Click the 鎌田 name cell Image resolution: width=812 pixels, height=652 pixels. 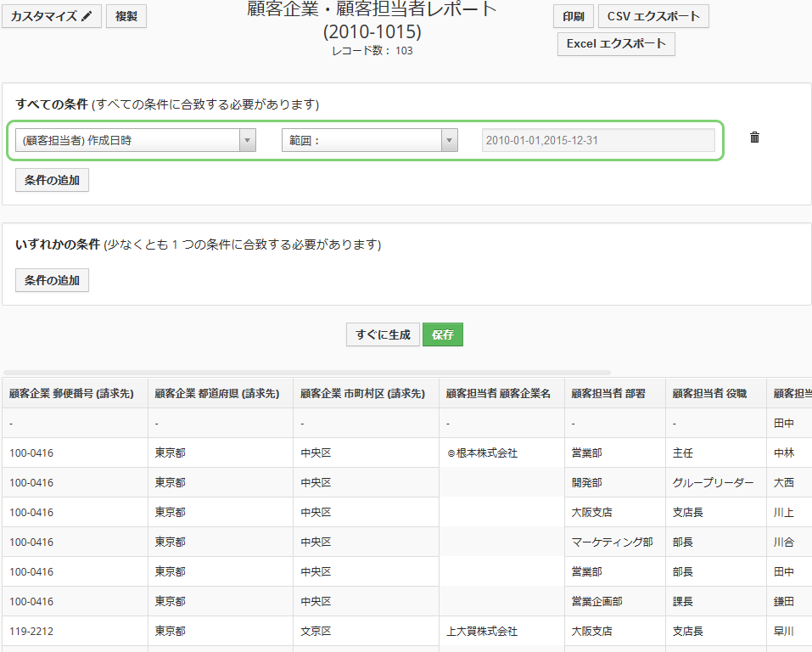click(x=789, y=601)
